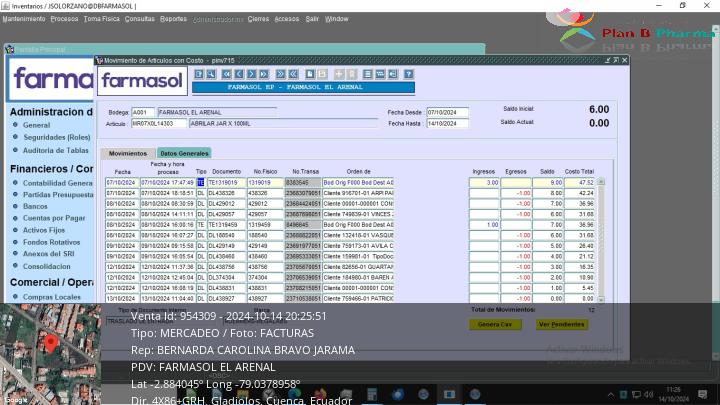
Task: Click Costo Total cell 47.52
Action: coord(579,183)
